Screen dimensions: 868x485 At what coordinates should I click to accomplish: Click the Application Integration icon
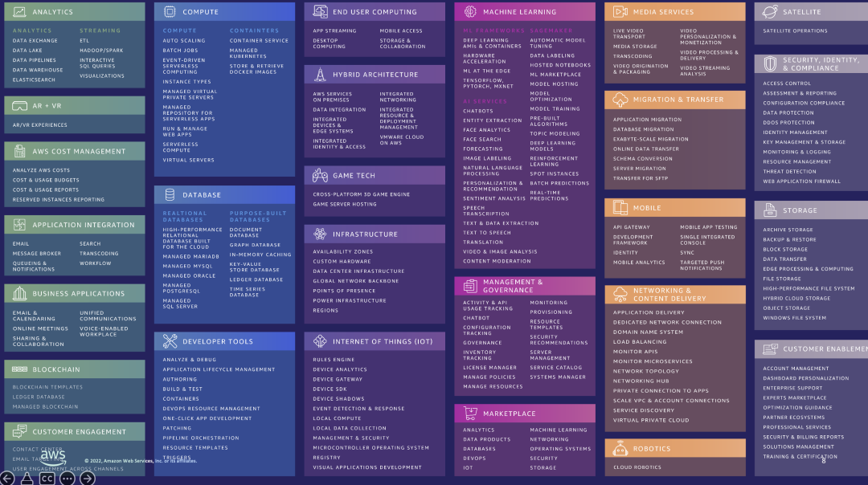point(19,225)
